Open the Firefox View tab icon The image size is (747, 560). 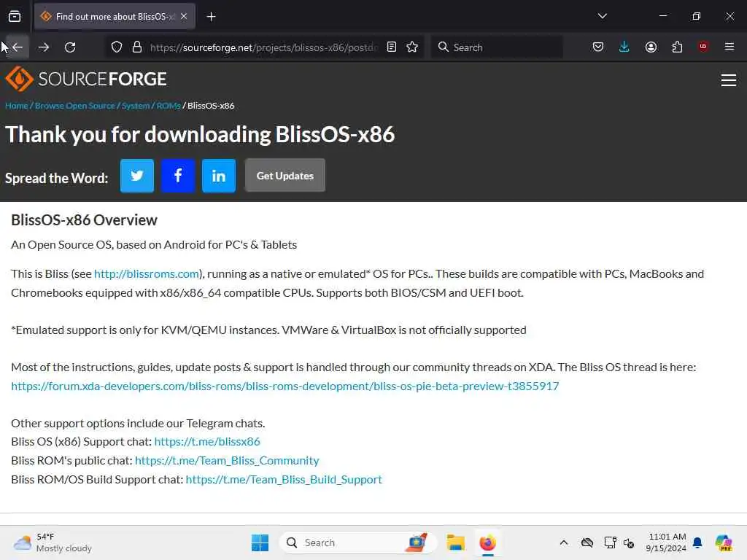(x=15, y=17)
